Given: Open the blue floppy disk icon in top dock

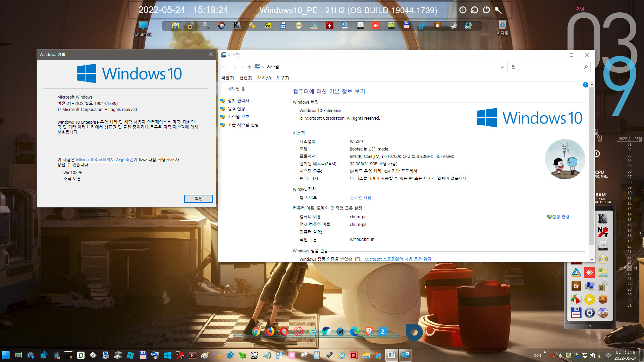Looking at the screenshot, I should (x=407, y=25).
